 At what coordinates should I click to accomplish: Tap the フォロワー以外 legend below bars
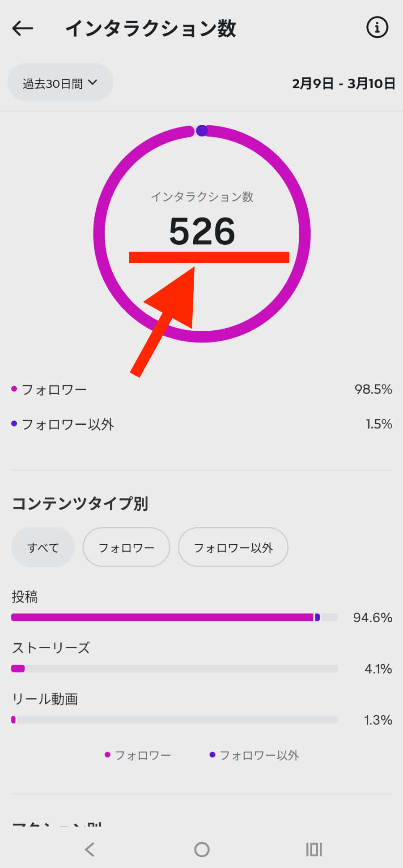(254, 755)
